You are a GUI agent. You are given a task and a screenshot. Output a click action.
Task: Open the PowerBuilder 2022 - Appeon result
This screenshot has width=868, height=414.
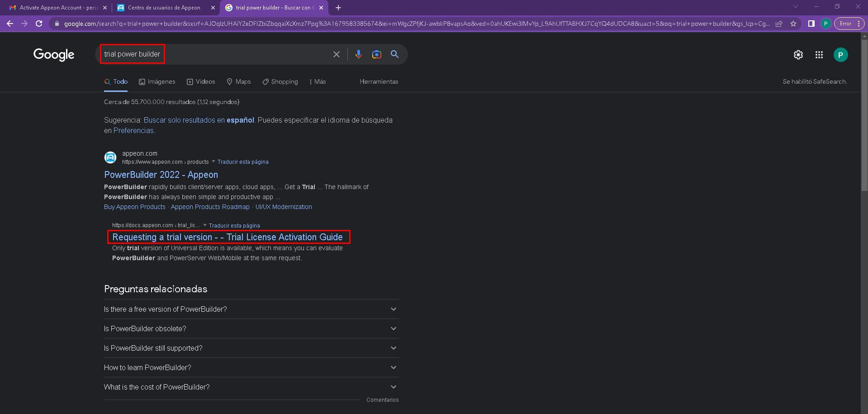[x=161, y=175]
